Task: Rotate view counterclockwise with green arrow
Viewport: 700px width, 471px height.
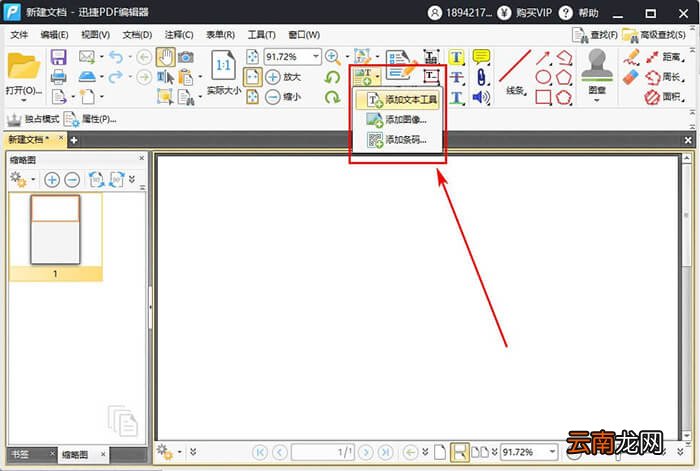Action: point(332,77)
